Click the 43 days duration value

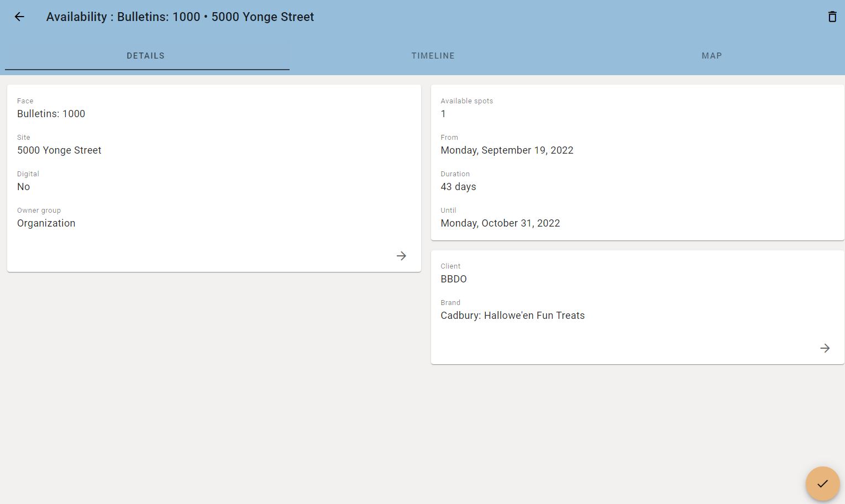(458, 187)
